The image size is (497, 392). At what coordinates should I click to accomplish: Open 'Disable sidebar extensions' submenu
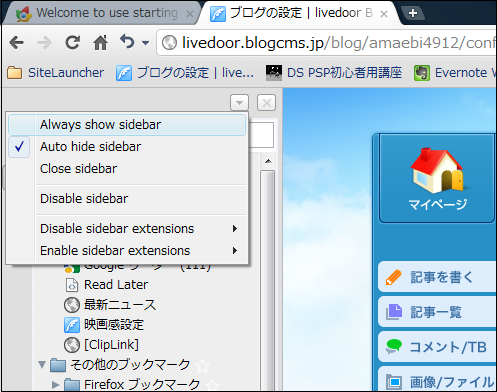127,229
